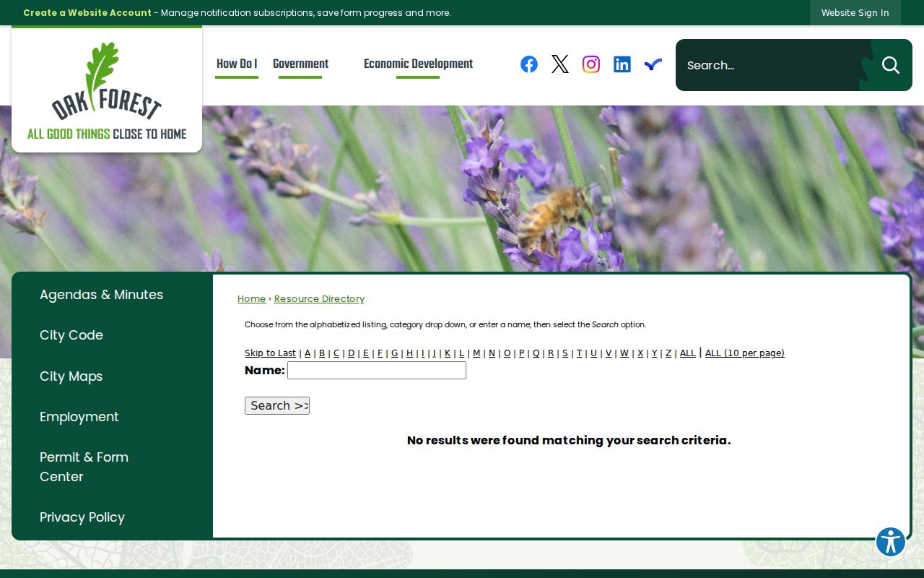Click Website Sign In
The width and height of the screenshot is (924, 578).
point(855,12)
